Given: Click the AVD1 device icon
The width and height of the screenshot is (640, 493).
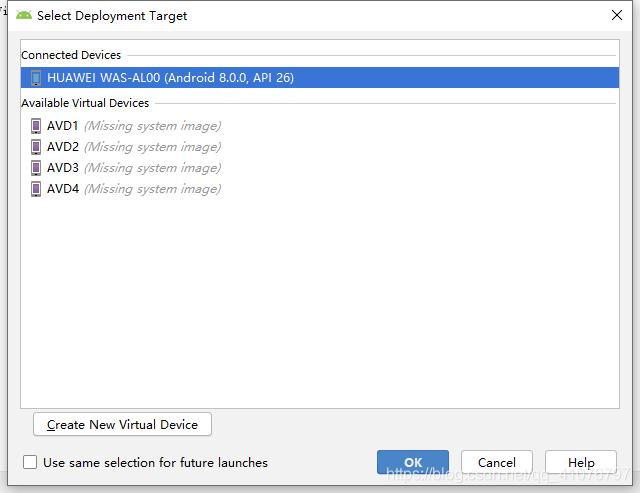Looking at the screenshot, I should (x=36, y=126).
